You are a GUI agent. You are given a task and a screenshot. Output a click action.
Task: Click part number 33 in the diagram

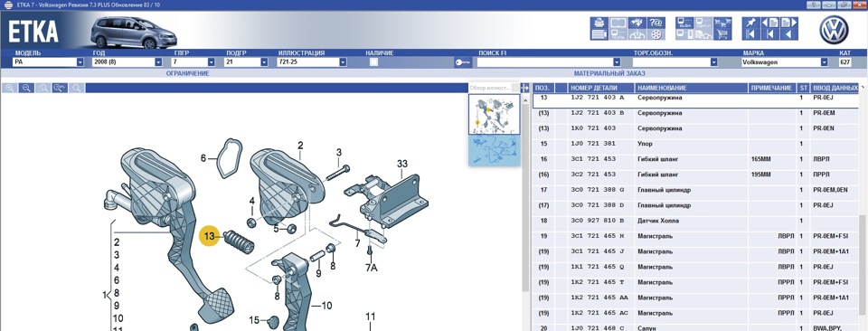coord(401,164)
